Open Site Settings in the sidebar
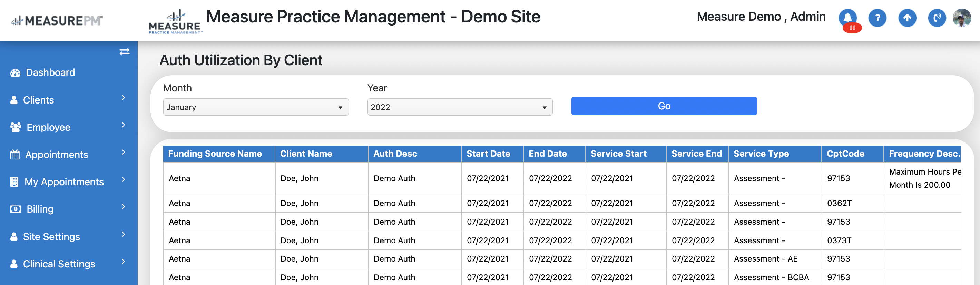The width and height of the screenshot is (980, 285). tap(51, 237)
